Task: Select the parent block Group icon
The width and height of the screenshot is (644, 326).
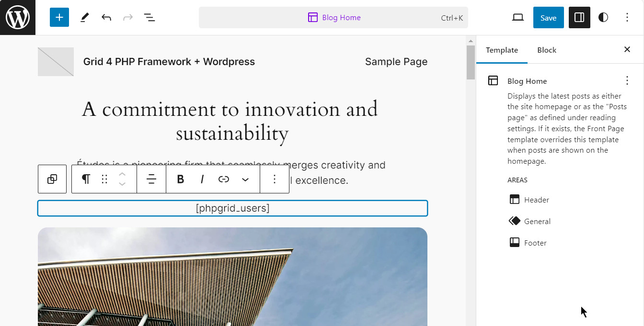Action: click(x=52, y=179)
